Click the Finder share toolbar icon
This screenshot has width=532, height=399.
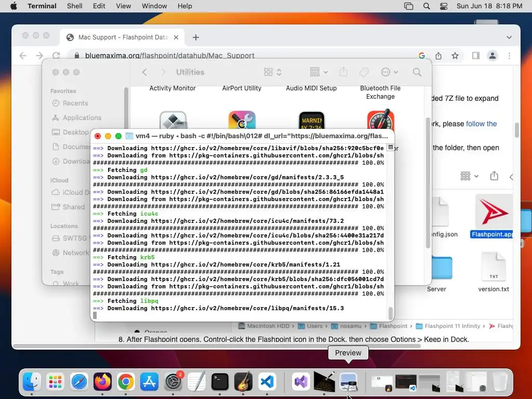[344, 72]
